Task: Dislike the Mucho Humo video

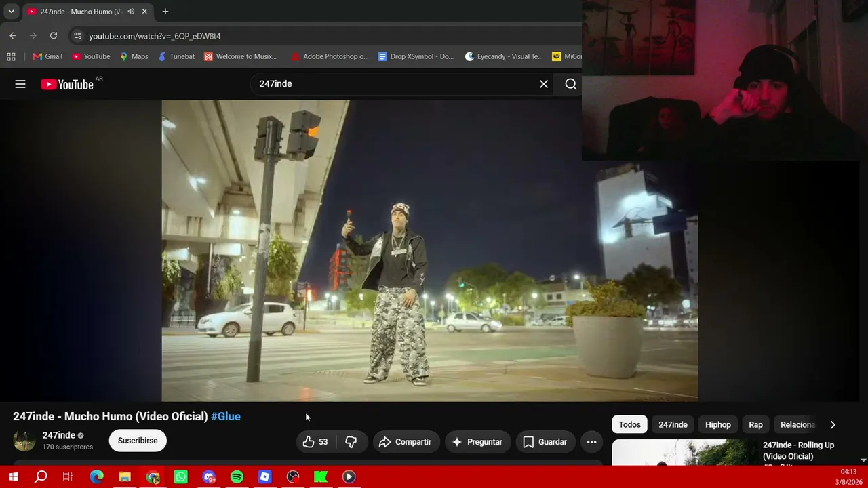Action: pos(351,442)
